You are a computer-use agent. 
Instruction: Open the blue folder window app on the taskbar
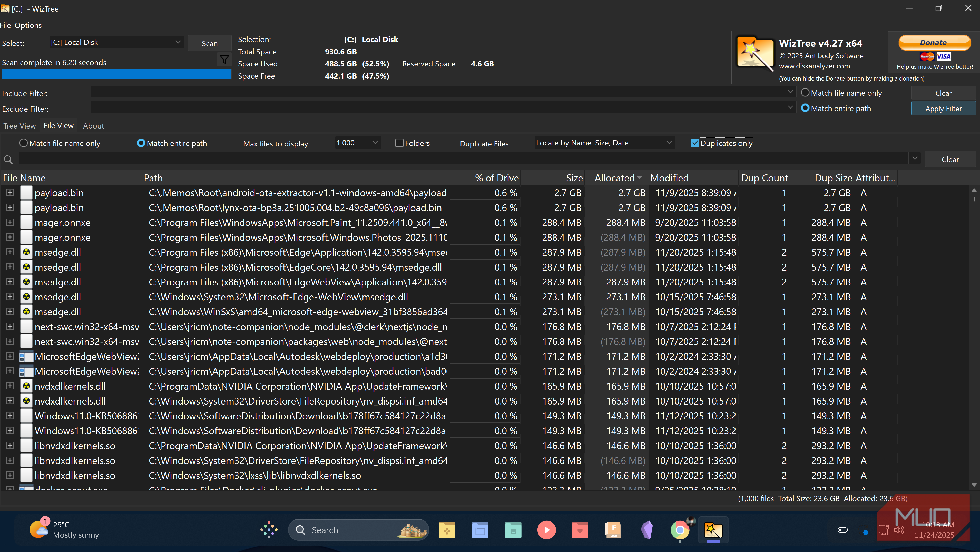coord(480,530)
